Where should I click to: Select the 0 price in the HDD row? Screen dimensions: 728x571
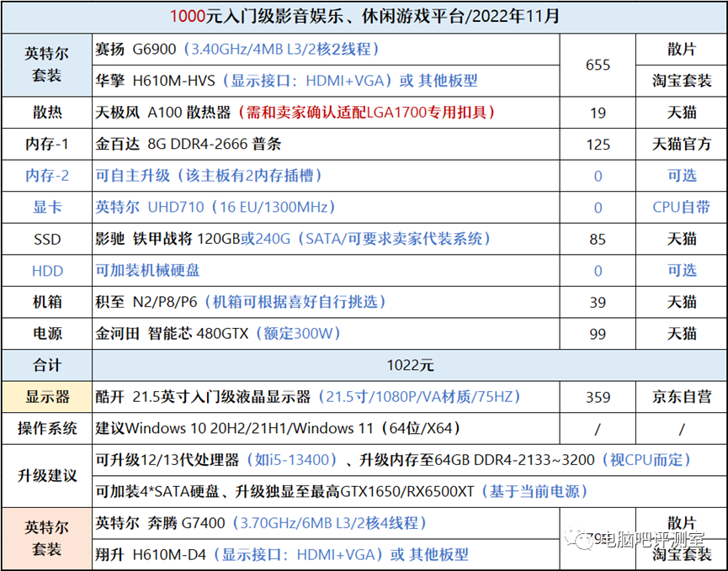[598, 271]
